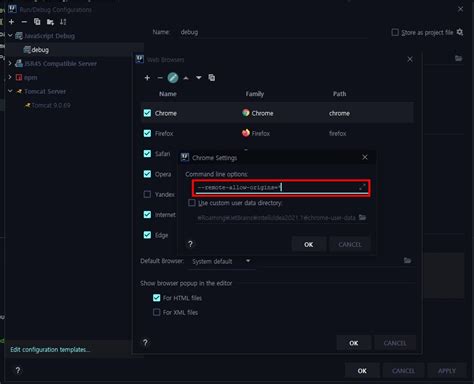Click Apply in Run/Debug Configurations dialog
This screenshot has width=474, height=384.
[447, 371]
